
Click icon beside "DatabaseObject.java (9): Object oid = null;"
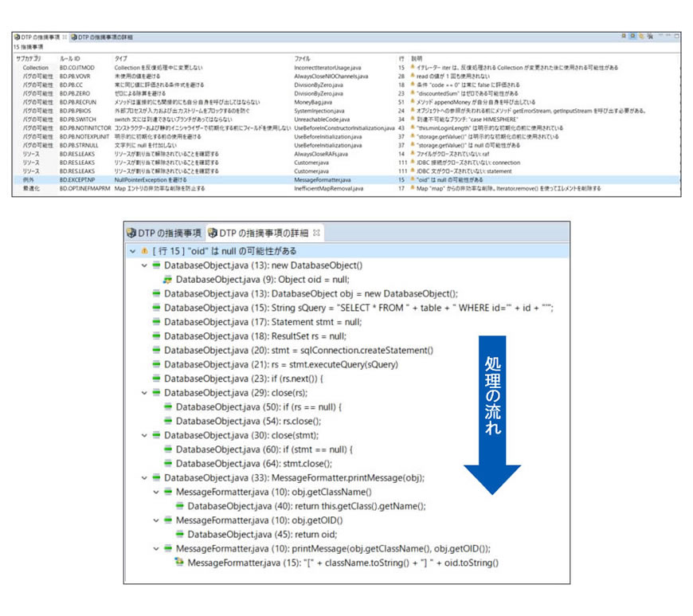pos(167,280)
